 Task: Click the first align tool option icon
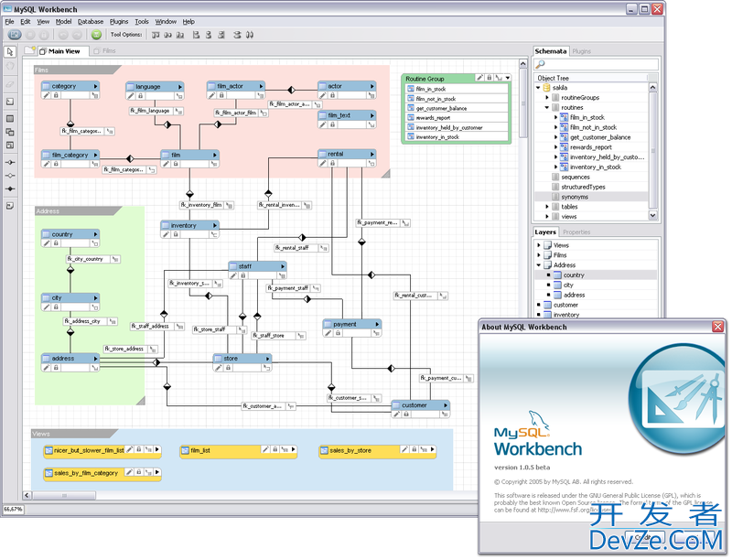tap(156, 35)
